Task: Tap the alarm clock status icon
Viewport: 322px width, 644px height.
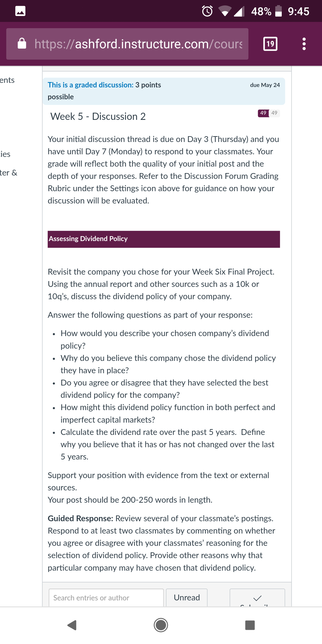Action: click(207, 11)
